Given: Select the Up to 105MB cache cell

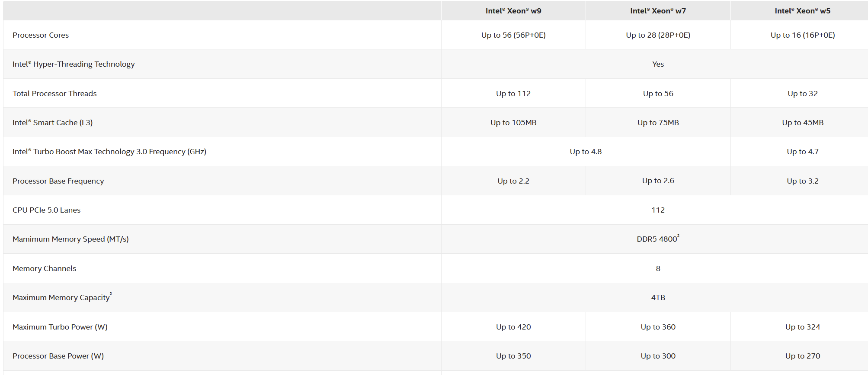Looking at the screenshot, I should click(x=513, y=123).
